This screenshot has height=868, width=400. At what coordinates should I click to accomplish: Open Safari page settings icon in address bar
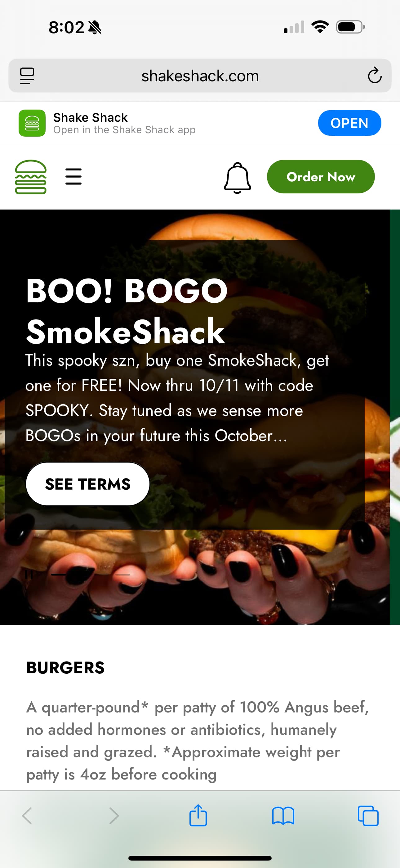[27, 76]
